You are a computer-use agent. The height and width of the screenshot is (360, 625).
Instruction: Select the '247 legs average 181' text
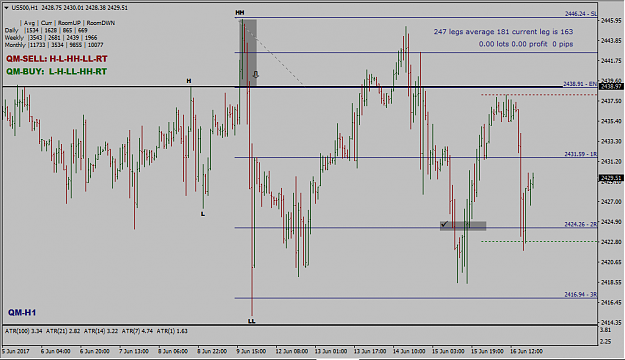point(471,31)
